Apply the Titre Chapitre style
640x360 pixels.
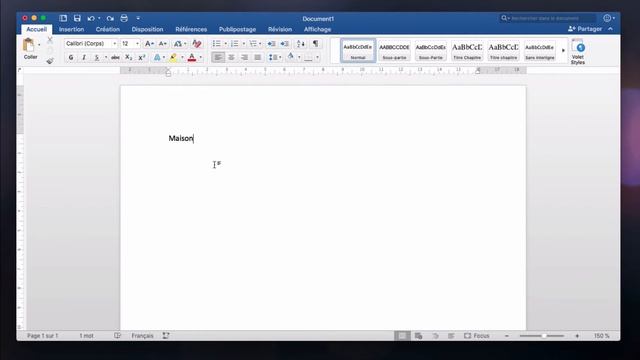tap(467, 51)
